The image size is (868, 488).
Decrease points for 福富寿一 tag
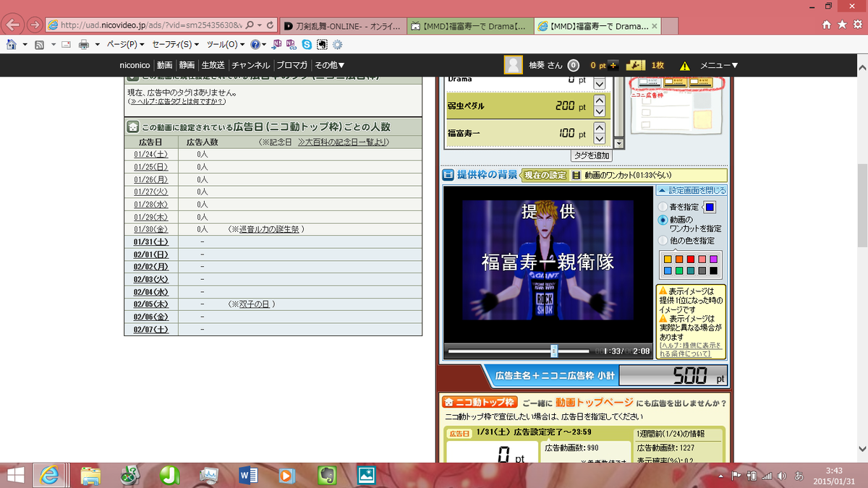coord(599,139)
